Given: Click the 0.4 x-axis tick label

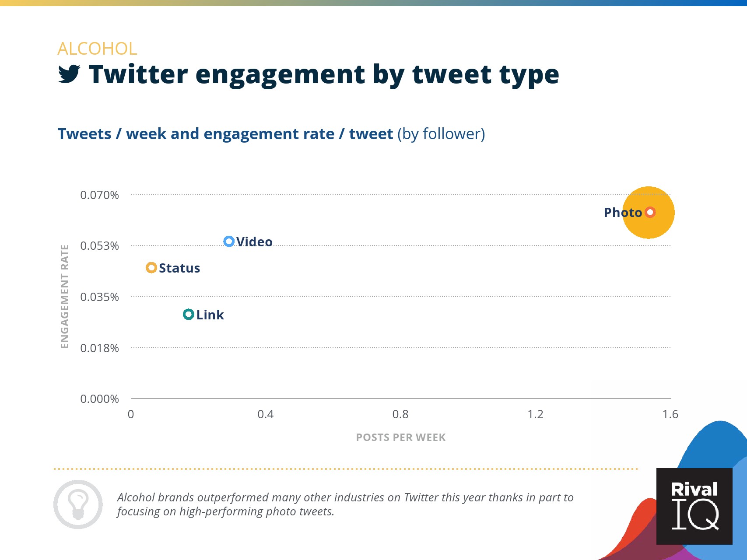Looking at the screenshot, I should 266,414.
